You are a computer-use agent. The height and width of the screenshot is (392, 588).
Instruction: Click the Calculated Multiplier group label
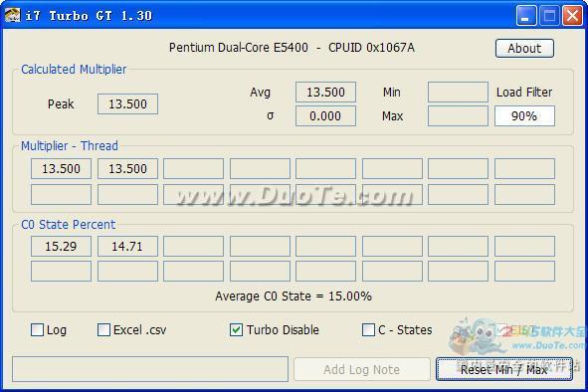click(x=74, y=70)
